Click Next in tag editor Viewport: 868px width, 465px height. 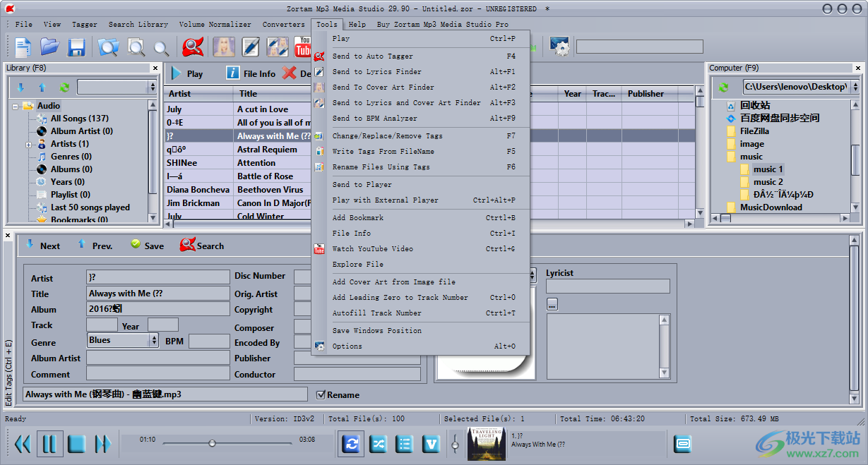pos(42,246)
